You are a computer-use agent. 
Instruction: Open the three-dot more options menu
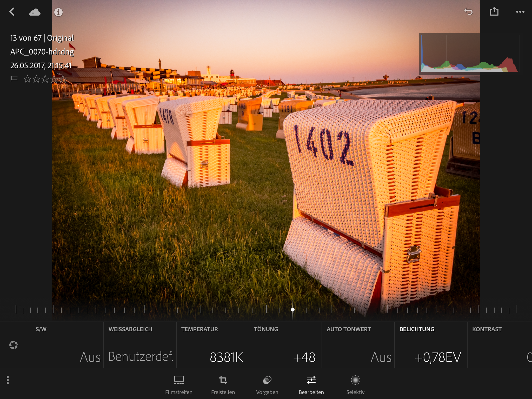(520, 12)
